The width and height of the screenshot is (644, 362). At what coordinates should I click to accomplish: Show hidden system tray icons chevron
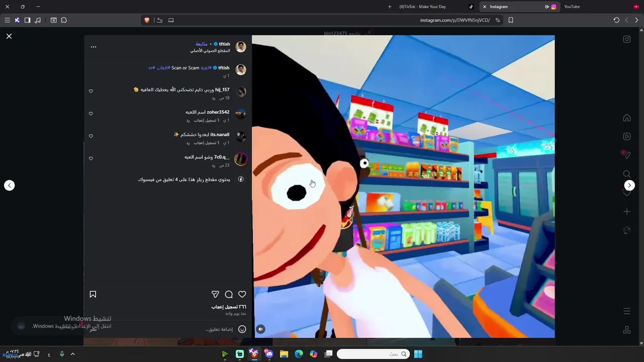pos(72,354)
